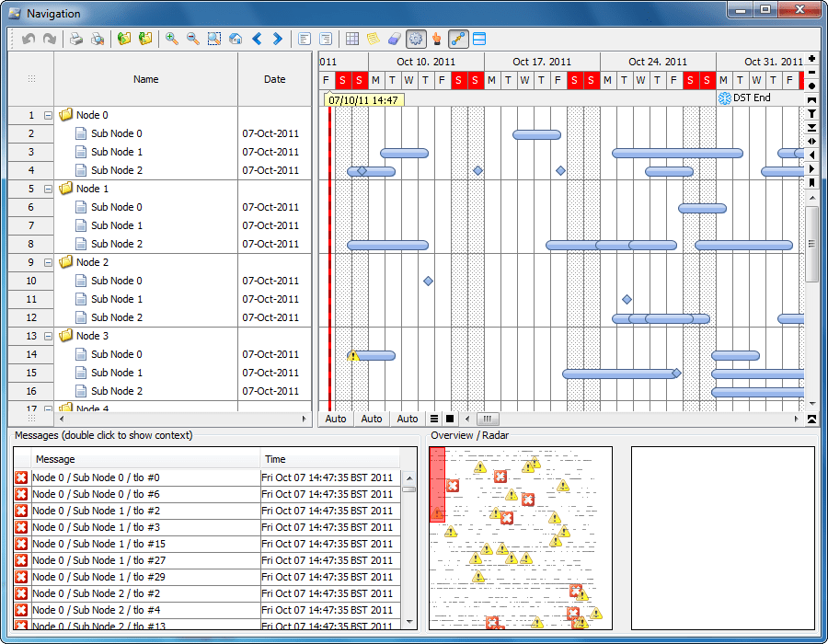
Task: Click the home view icon
Action: (x=236, y=39)
